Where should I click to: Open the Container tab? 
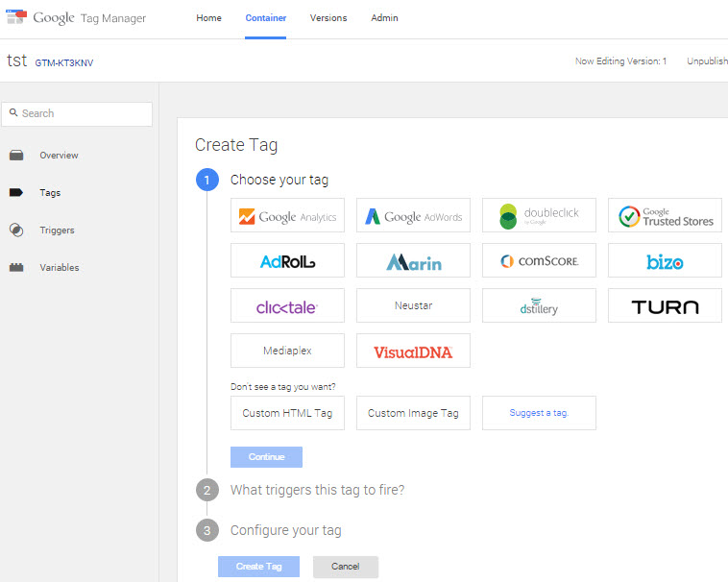click(266, 18)
